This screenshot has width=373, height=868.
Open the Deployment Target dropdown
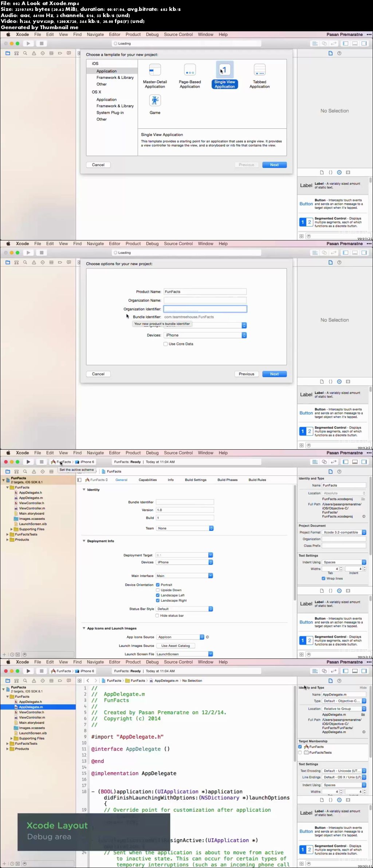pyautogui.click(x=184, y=555)
